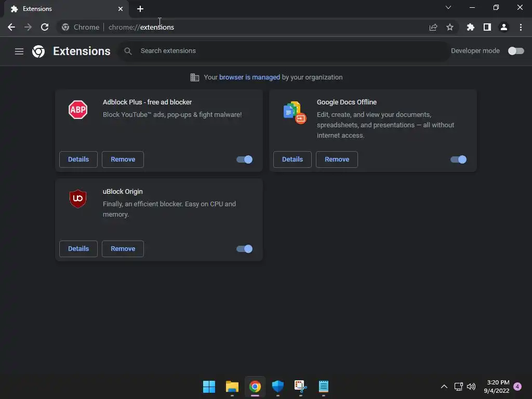Open the tab search chevron dropdown
This screenshot has height=399, width=532.
tap(448, 7)
